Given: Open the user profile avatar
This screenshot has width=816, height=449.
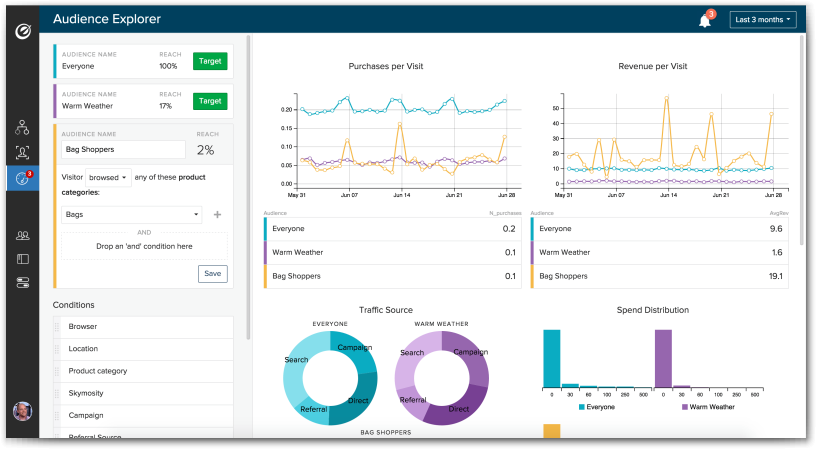Looking at the screenshot, I should [x=22, y=412].
